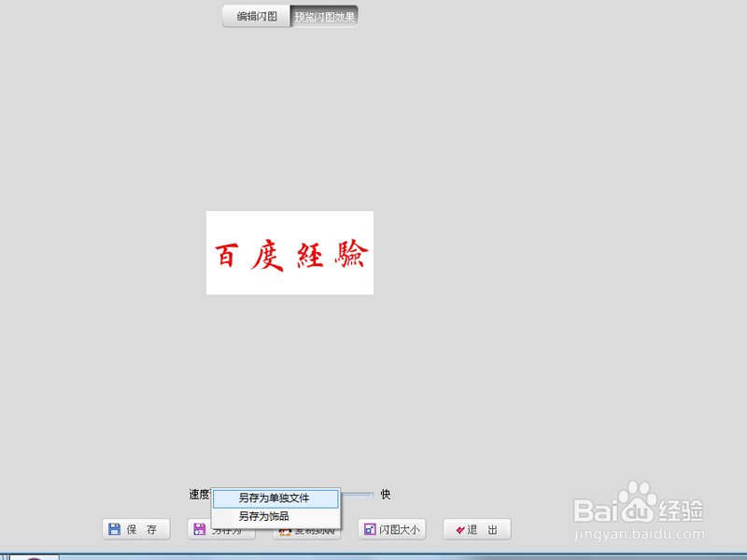747x560 pixels.
Task: Click the 百度經驗 animated preview image
Action: [289, 253]
